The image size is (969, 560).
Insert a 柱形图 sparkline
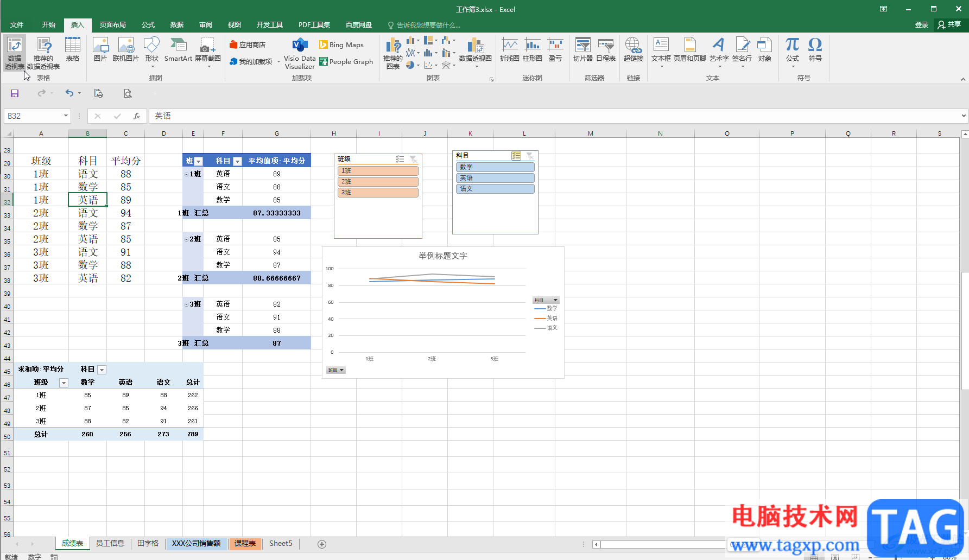tap(533, 49)
